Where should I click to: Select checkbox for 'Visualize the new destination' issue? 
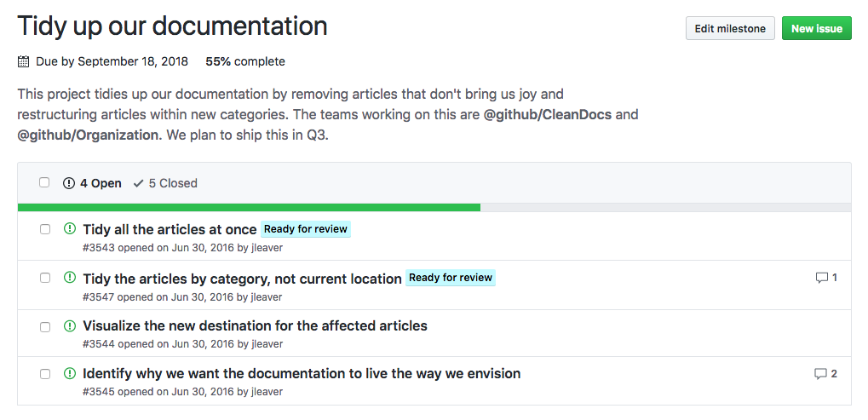(45, 326)
